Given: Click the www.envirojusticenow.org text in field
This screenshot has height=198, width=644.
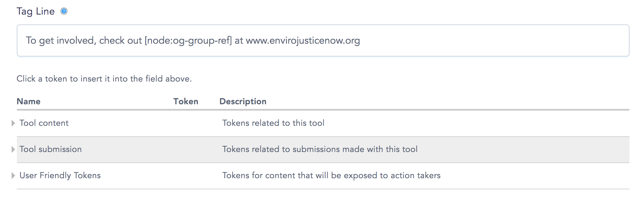Looking at the screenshot, I should 303,40.
